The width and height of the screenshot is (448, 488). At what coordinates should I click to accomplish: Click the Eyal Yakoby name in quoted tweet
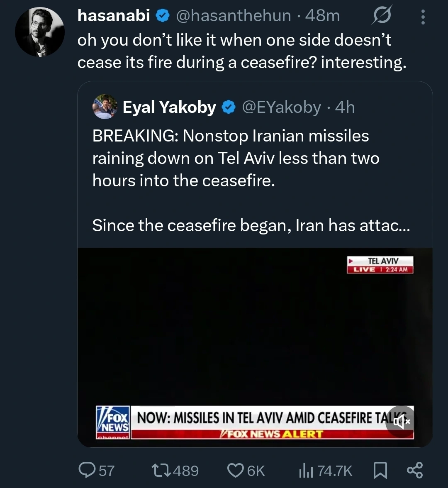[x=169, y=107]
